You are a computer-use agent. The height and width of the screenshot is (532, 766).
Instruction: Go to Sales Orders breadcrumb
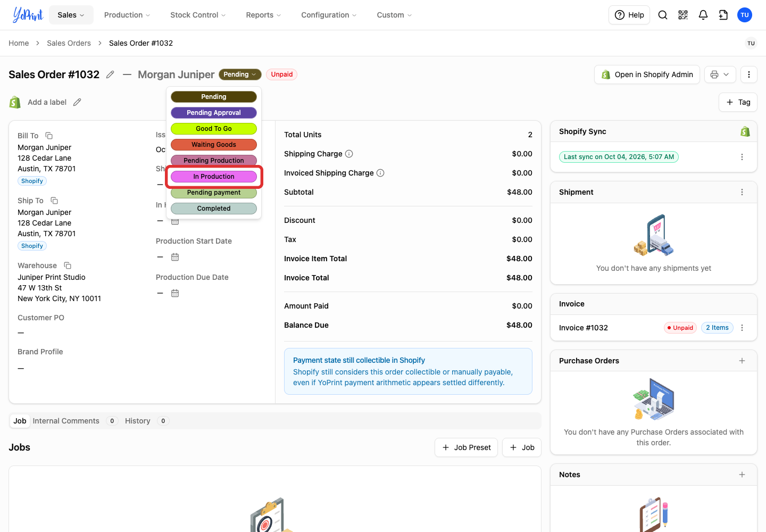[69, 43]
